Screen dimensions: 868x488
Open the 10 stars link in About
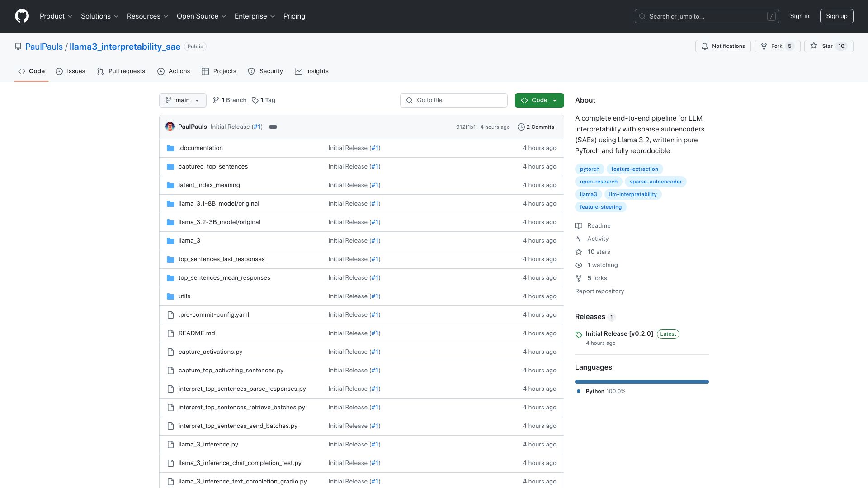(593, 252)
